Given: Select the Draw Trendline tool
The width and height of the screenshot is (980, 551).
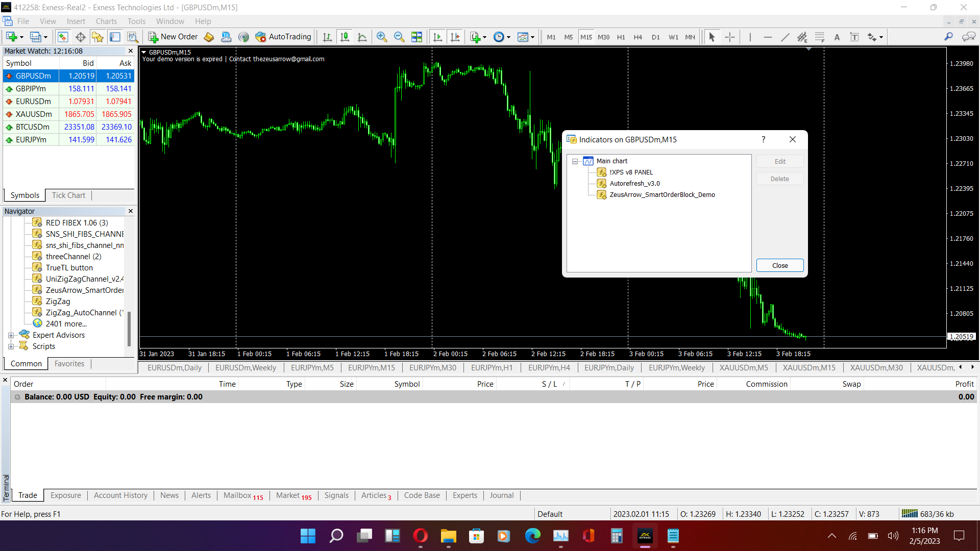Looking at the screenshot, I should click(x=785, y=37).
